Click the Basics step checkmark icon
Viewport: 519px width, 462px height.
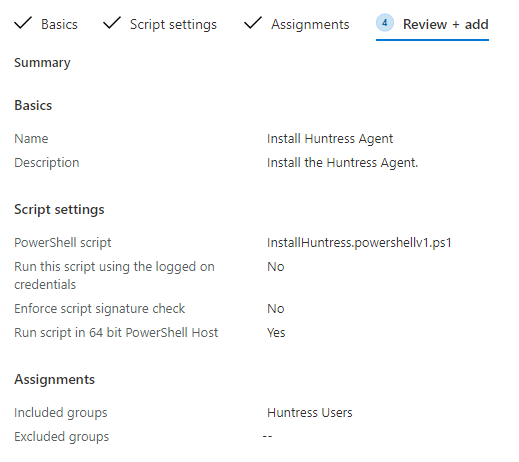coord(23,23)
